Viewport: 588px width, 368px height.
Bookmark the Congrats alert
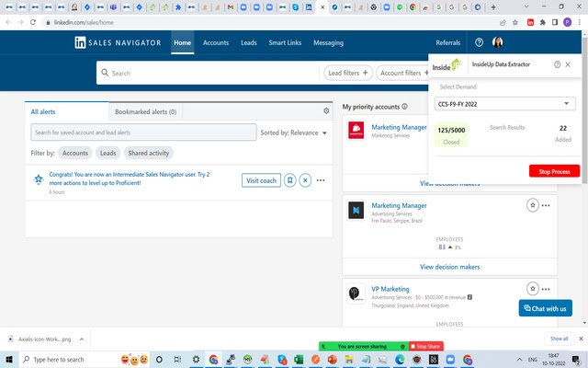coord(290,180)
